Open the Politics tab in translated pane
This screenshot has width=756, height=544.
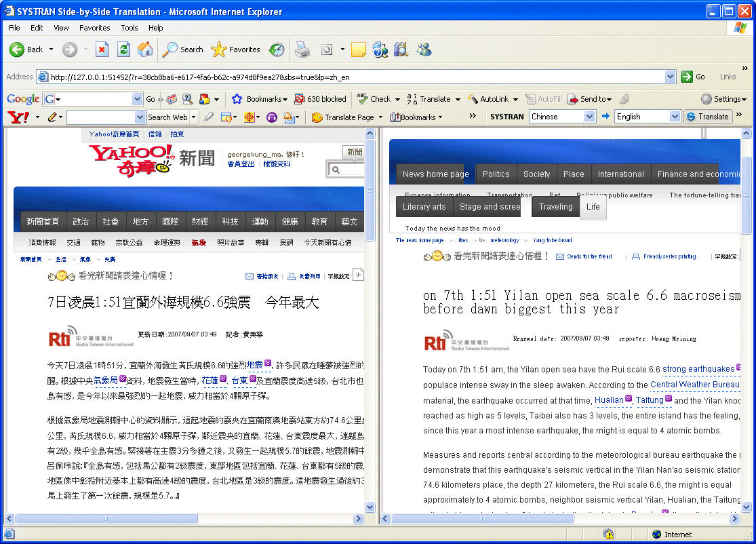[496, 174]
